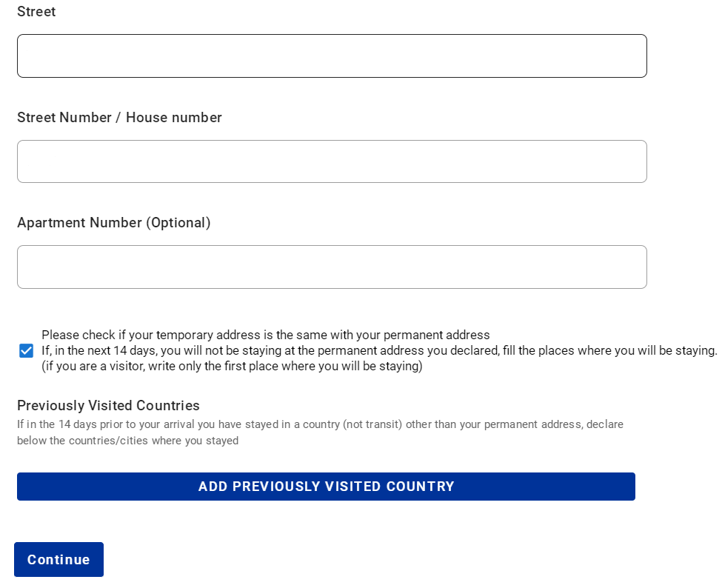Uncheck the temporary address same as permanent checkbox
The height and width of the screenshot is (588, 722).
pyautogui.click(x=26, y=351)
